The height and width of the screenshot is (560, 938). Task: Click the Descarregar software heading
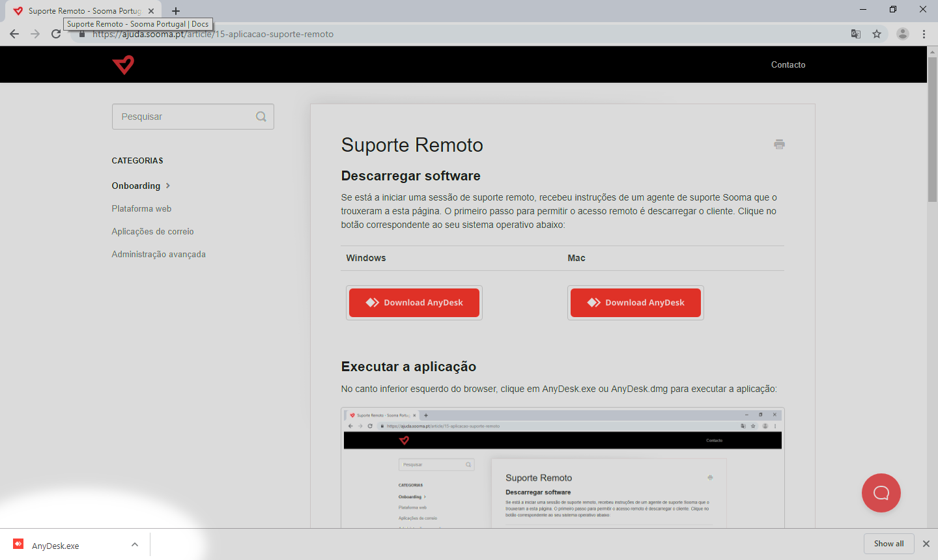click(x=411, y=176)
